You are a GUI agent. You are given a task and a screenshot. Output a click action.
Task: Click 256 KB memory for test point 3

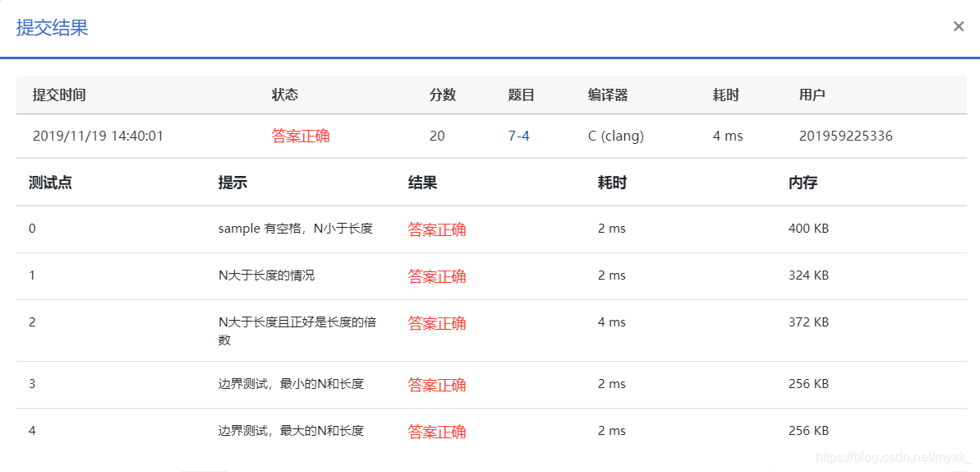click(809, 384)
